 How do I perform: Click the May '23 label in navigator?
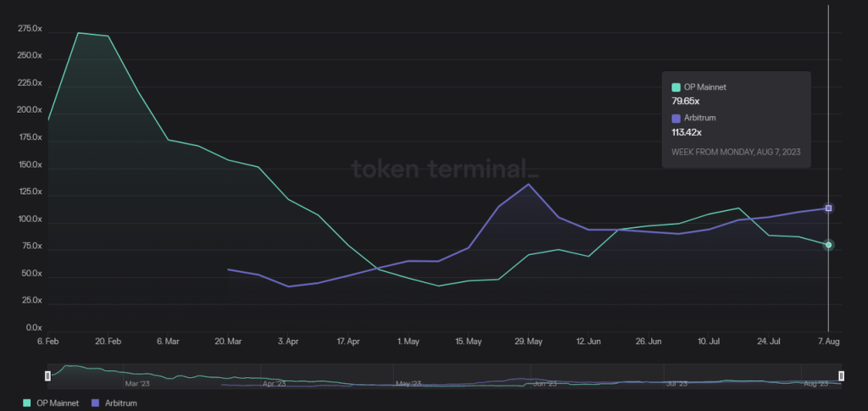(x=409, y=383)
